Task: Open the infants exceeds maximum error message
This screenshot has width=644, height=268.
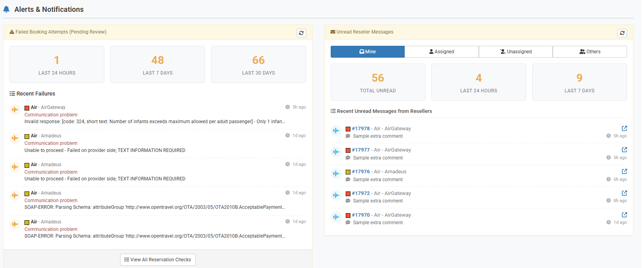Action: click(x=155, y=122)
